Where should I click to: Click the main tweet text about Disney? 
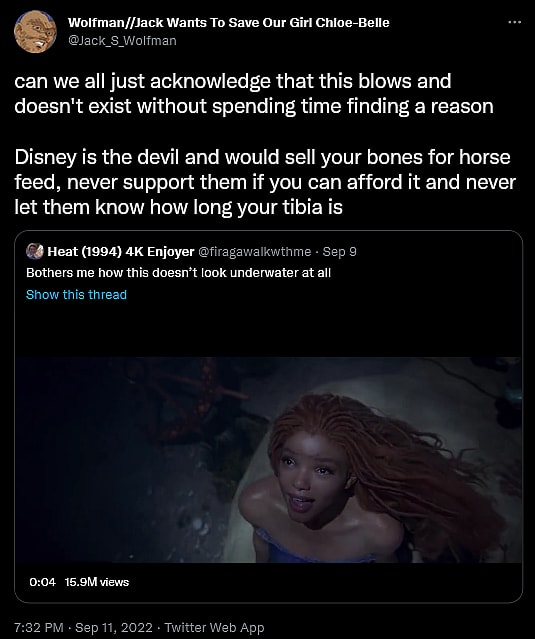[x=265, y=182]
